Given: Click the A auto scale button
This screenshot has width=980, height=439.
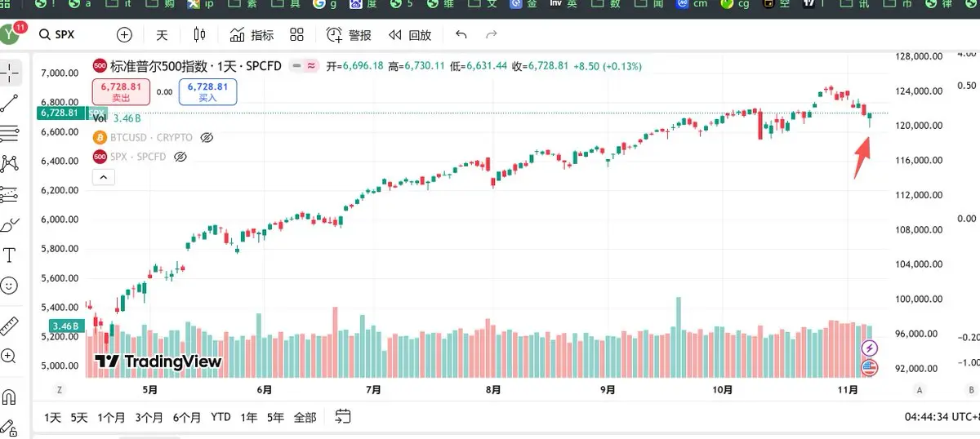Looking at the screenshot, I should [919, 389].
